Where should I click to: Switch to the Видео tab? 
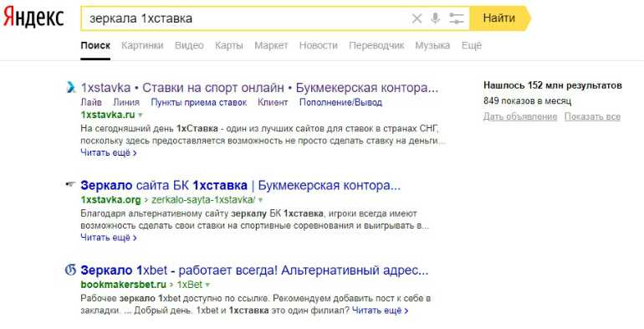[189, 45]
